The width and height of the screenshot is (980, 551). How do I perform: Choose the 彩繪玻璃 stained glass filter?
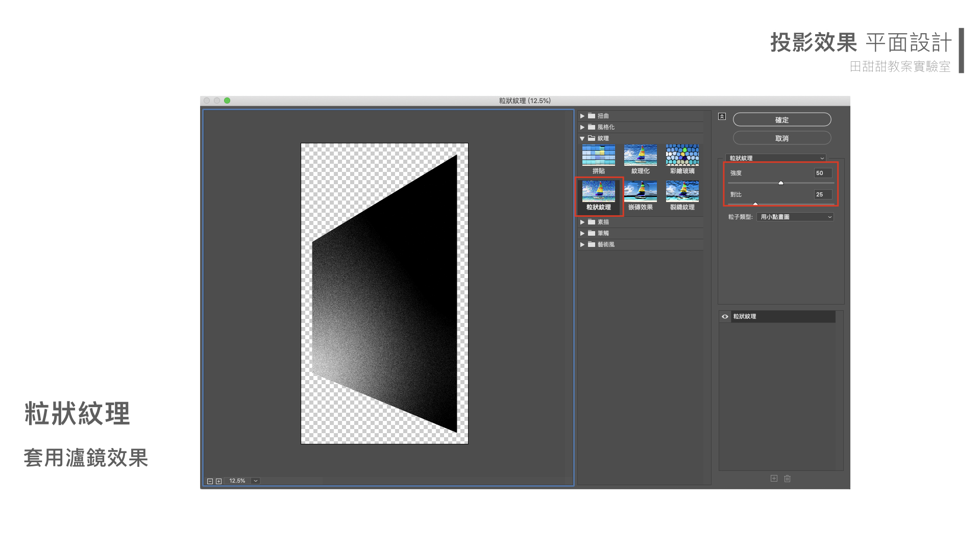[682, 155]
